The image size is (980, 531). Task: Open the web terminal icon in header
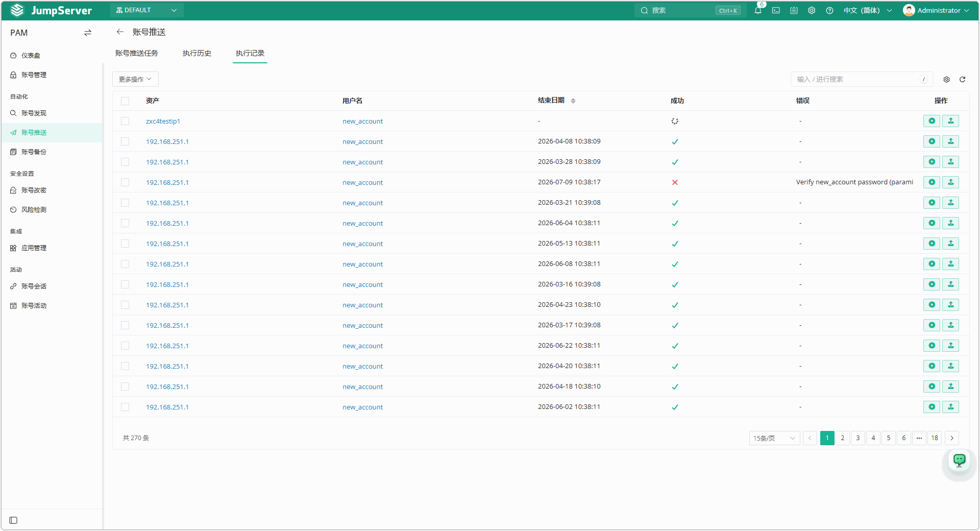click(776, 10)
